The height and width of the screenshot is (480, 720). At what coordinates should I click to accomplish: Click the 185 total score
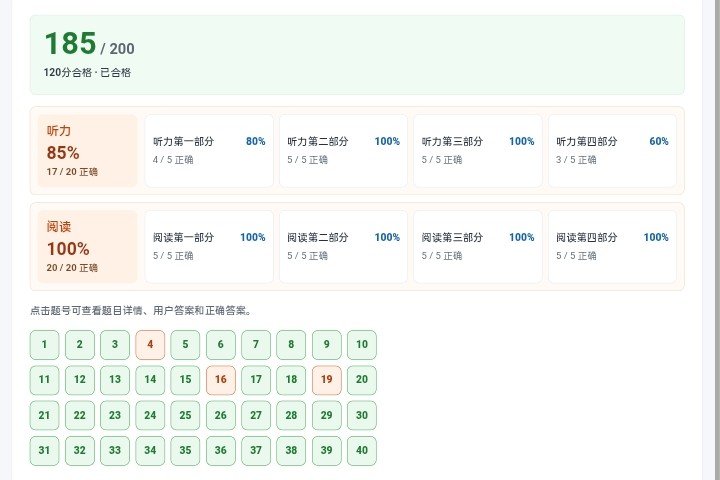click(70, 43)
